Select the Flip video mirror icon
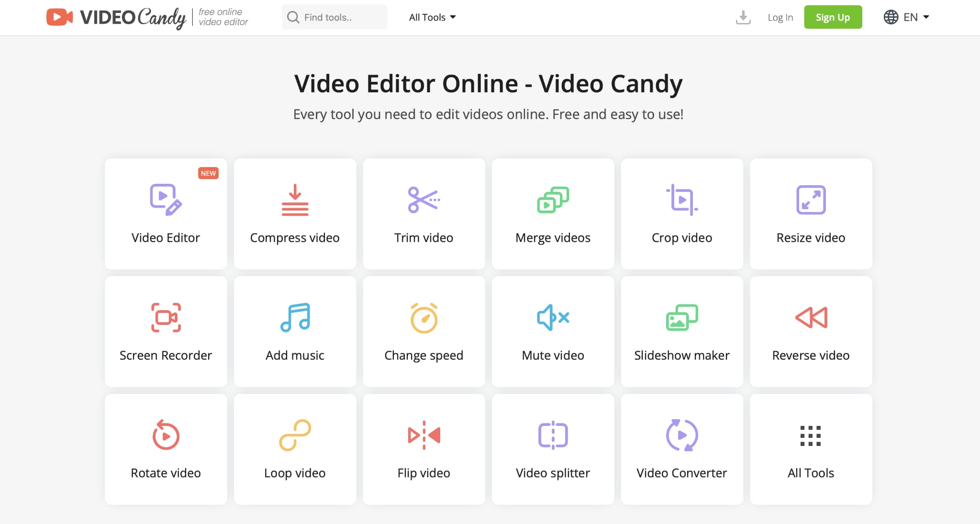The width and height of the screenshot is (980, 524). tap(423, 435)
